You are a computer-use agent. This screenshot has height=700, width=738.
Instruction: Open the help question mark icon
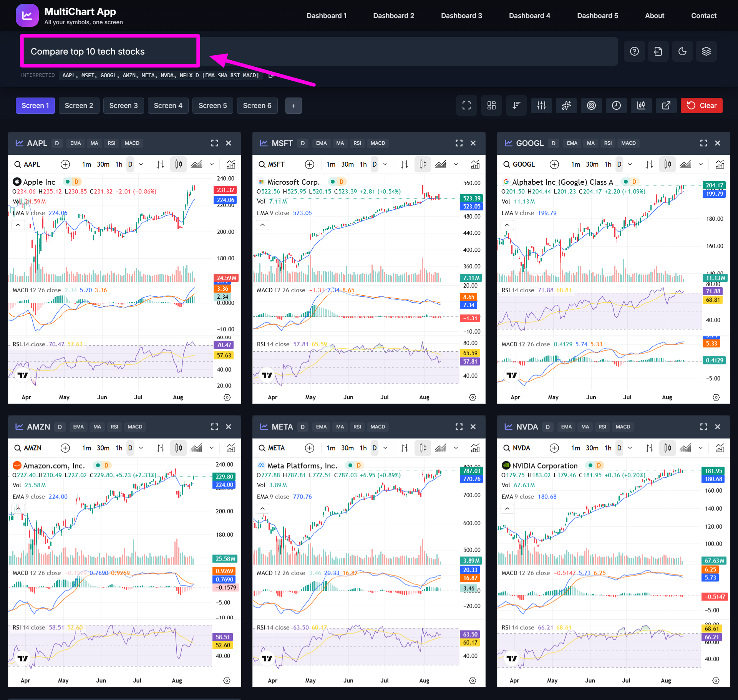coord(634,51)
